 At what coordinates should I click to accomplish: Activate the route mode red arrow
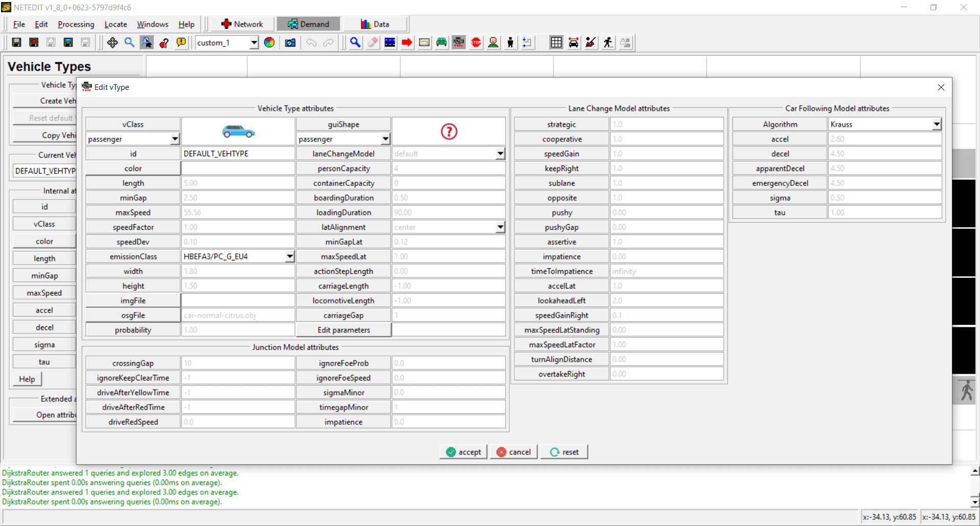coord(407,43)
